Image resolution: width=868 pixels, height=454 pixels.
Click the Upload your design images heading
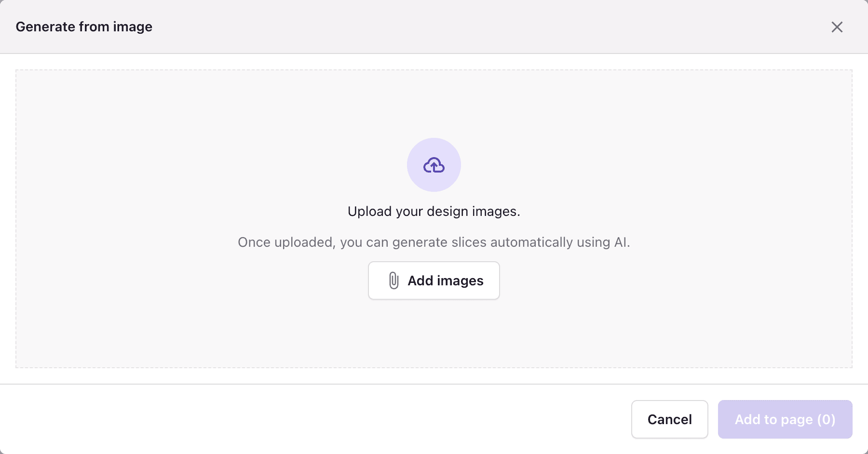coord(433,211)
